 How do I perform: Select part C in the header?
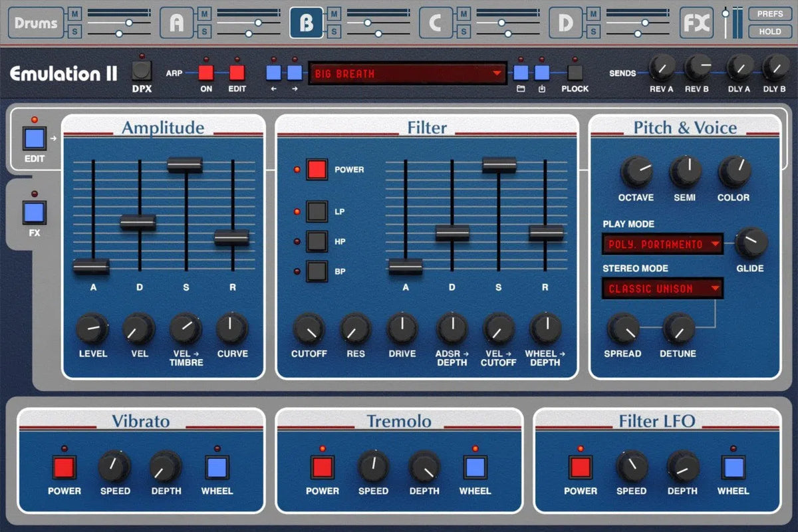coord(437,22)
